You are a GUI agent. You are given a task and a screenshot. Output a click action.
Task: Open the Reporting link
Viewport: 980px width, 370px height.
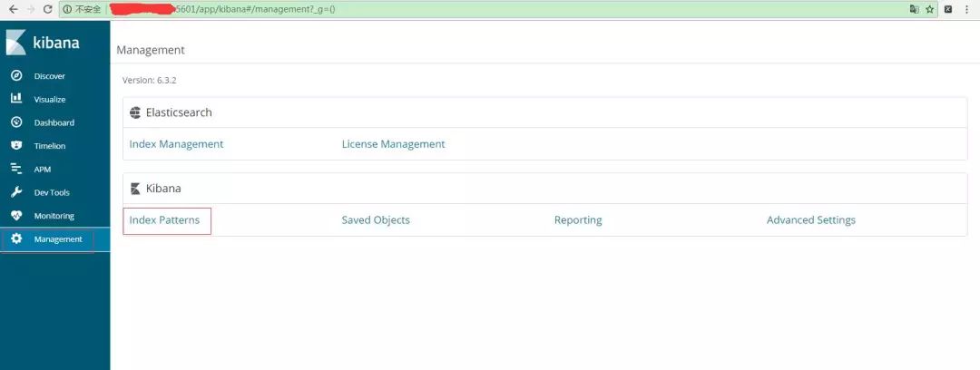point(578,220)
